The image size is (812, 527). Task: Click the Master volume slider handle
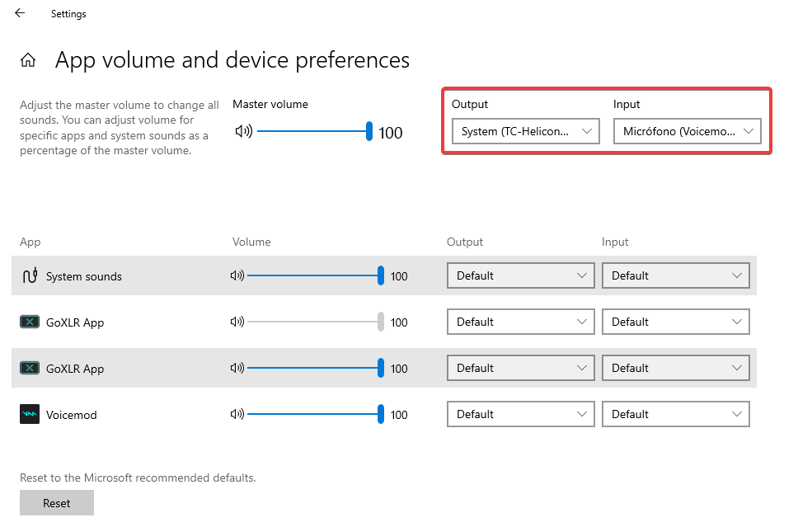tap(368, 131)
